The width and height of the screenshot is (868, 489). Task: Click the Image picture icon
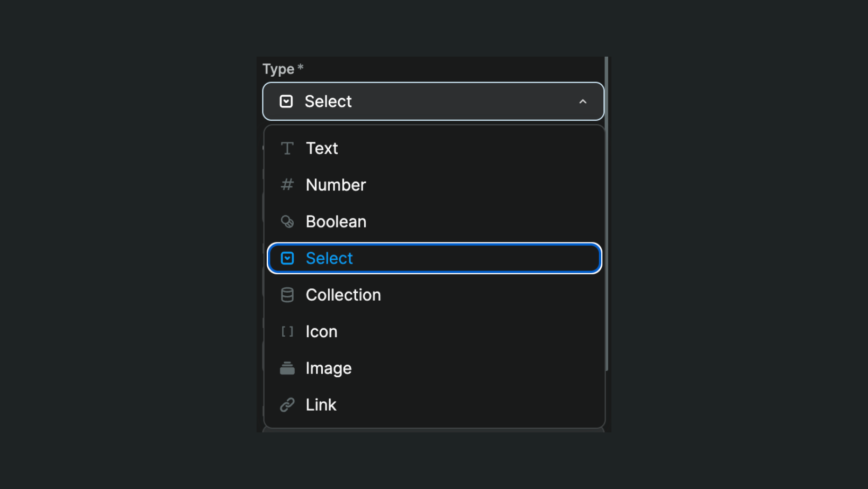coord(287,368)
